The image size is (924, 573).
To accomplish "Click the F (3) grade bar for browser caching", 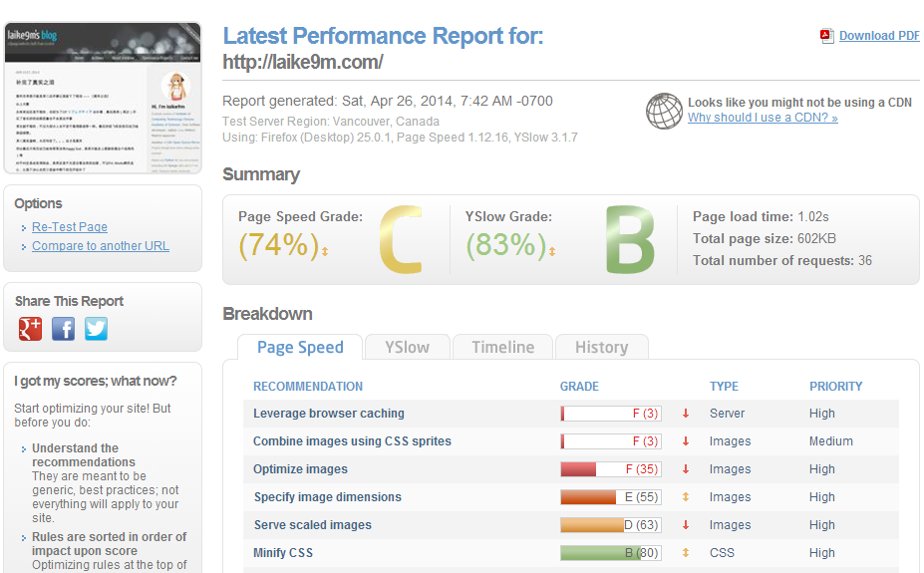I will (610, 414).
